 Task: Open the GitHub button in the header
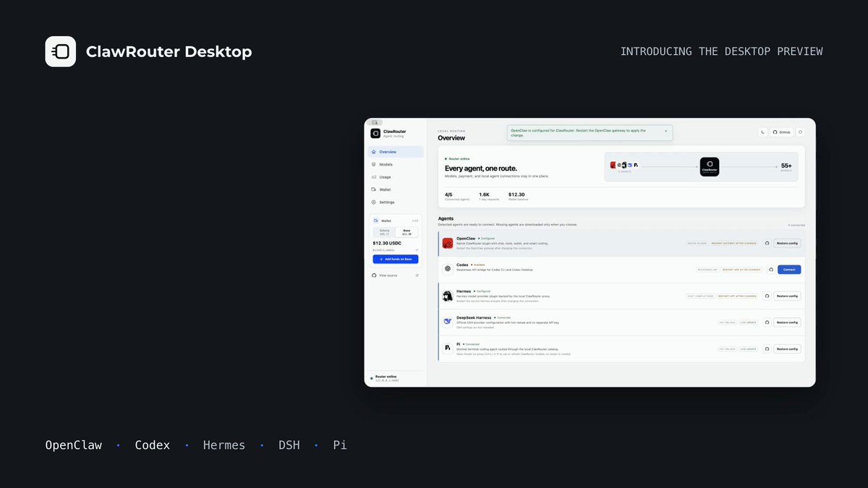tap(782, 132)
